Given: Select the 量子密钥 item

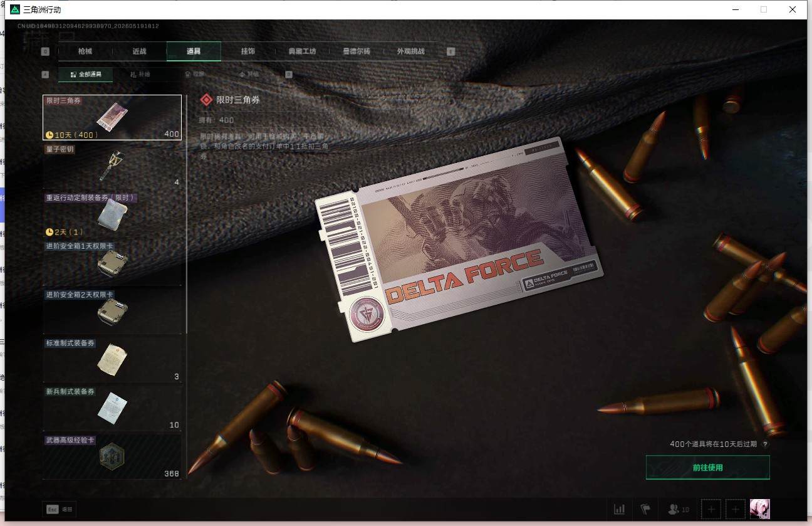Looking at the screenshot, I should (x=112, y=166).
